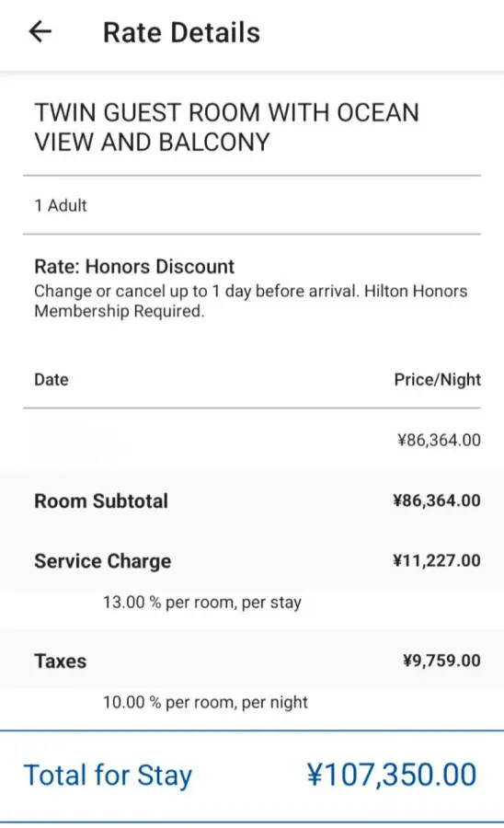Tap the Room Subtotal label
The image size is (504, 828).
pos(101,500)
